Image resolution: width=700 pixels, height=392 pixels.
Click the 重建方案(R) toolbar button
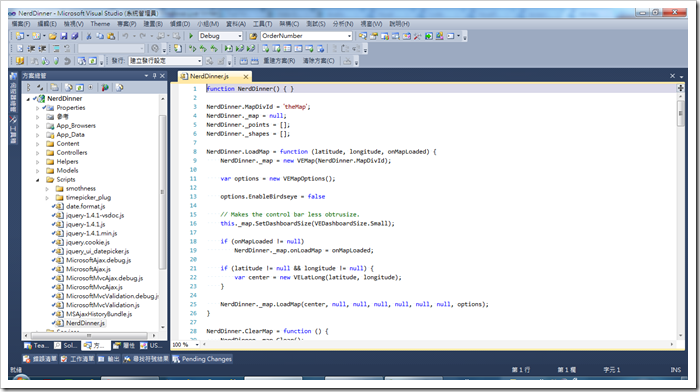point(279,61)
